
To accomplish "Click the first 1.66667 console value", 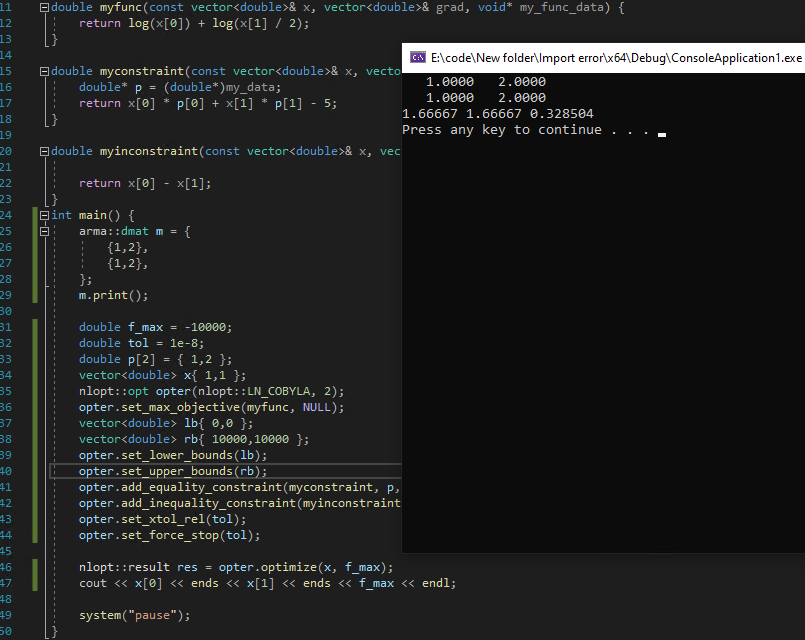I will pyautogui.click(x=430, y=114).
